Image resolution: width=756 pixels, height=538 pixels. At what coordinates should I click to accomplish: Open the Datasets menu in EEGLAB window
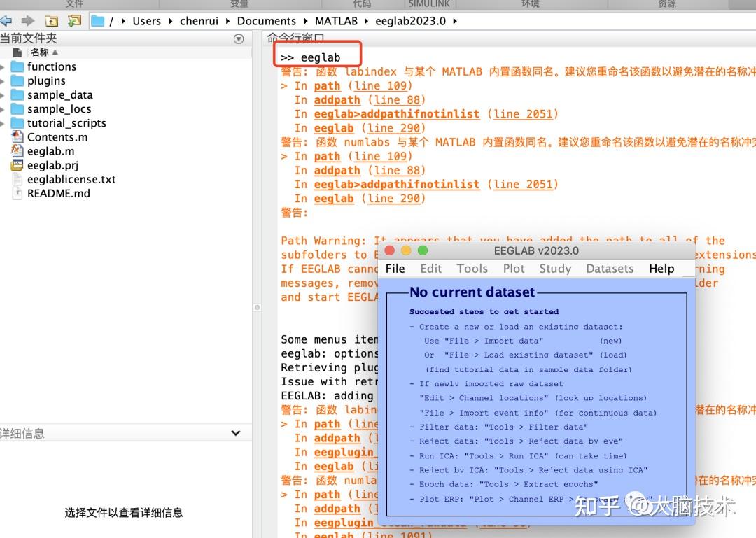(x=610, y=269)
